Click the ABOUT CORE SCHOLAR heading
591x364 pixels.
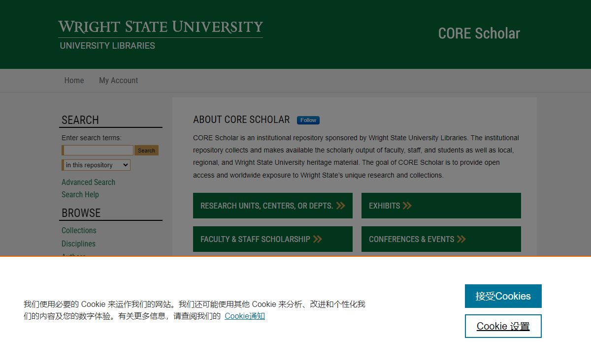pyautogui.click(x=241, y=120)
